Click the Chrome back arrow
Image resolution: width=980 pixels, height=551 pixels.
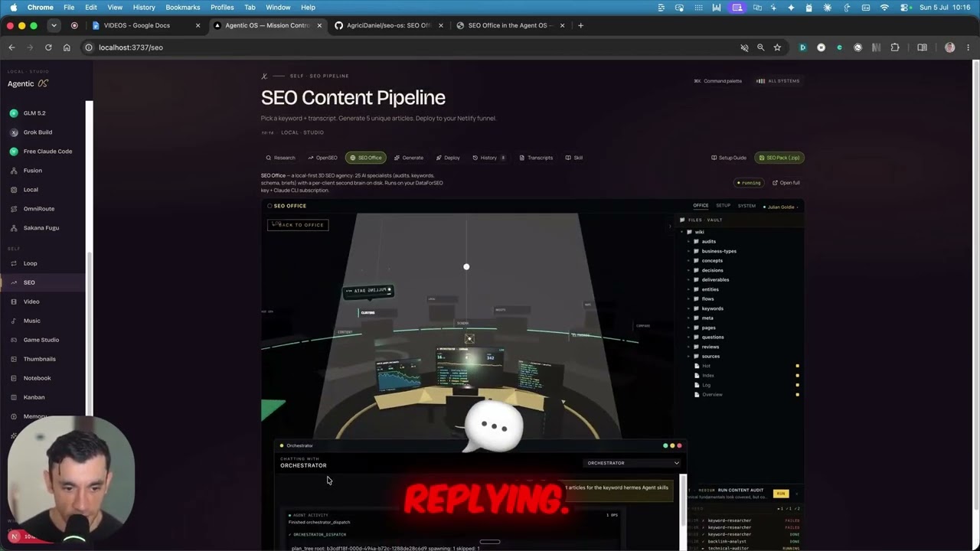[11, 47]
